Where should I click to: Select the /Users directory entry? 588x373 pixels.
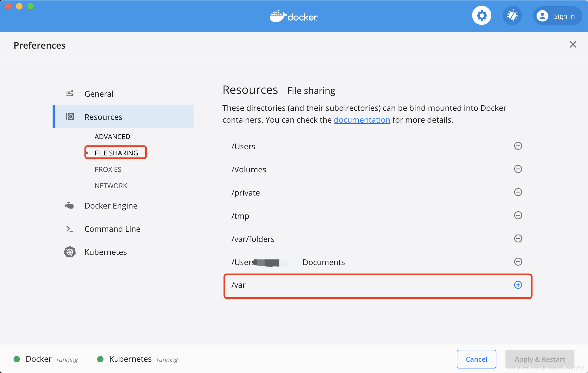click(x=243, y=146)
